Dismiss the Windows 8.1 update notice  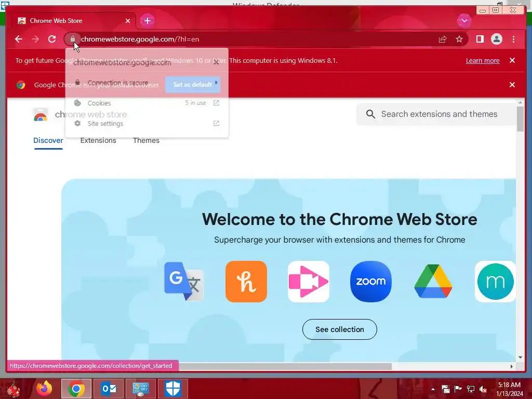tap(512, 60)
